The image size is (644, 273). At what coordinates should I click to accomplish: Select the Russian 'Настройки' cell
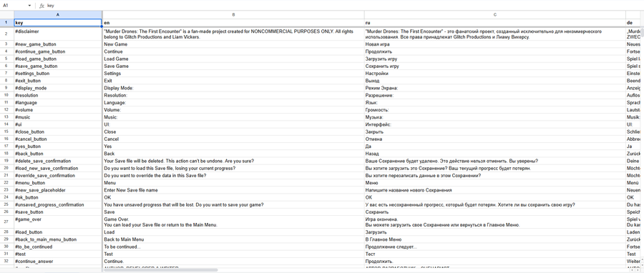click(494, 74)
